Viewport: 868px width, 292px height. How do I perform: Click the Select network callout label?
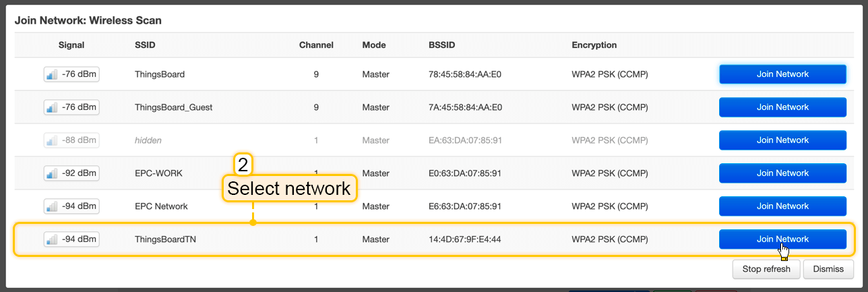tap(289, 189)
